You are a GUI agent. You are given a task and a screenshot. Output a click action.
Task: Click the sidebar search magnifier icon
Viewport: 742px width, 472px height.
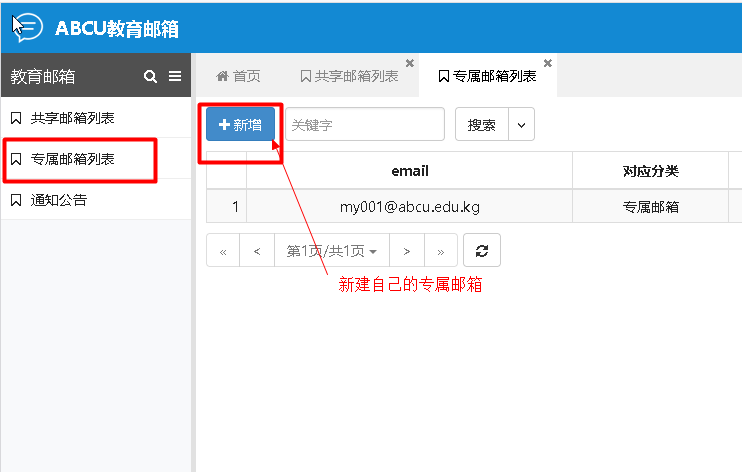(150, 76)
